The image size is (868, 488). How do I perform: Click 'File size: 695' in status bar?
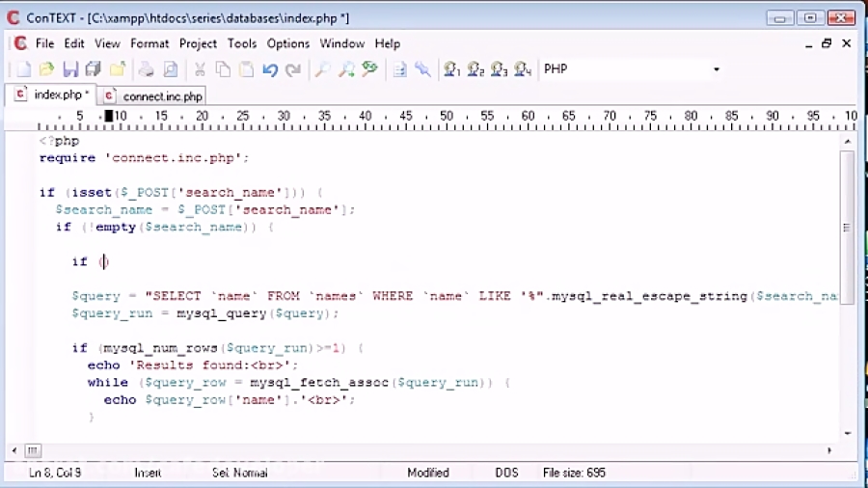pos(574,474)
